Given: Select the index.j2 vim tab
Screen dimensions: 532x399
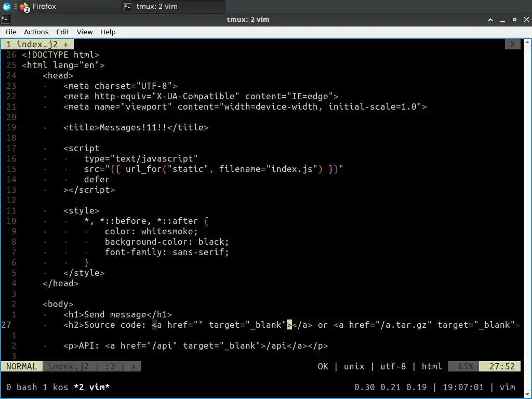Looking at the screenshot, I should 37,45.
